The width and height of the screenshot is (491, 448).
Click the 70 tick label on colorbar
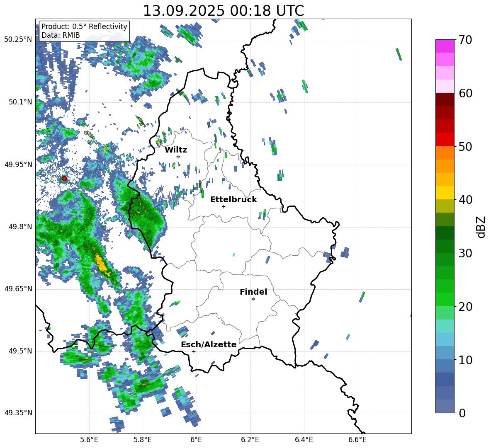click(465, 40)
